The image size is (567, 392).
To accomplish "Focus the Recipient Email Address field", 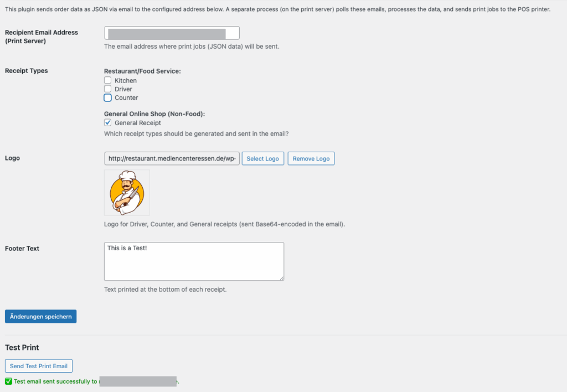I will tap(172, 33).
